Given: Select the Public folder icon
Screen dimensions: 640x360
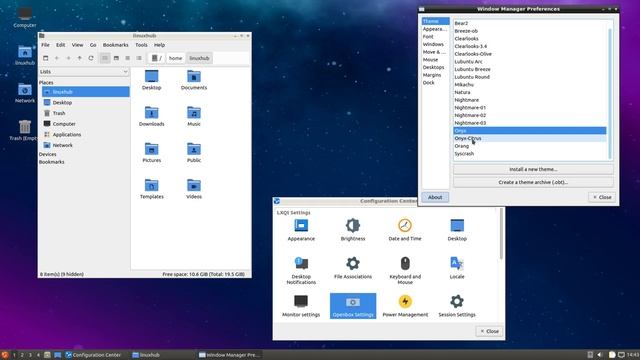Looking at the screenshot, I should [x=194, y=153].
